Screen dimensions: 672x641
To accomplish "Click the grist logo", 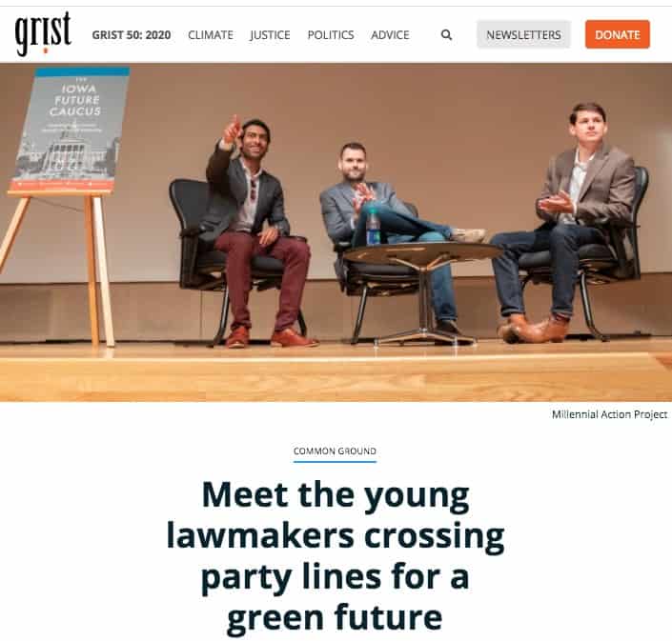I will click(43, 33).
